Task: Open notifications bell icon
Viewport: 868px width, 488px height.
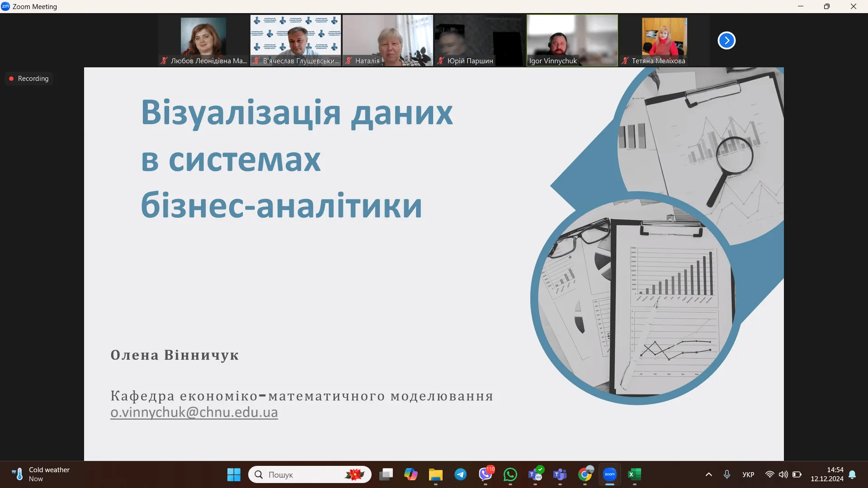Action: pyautogui.click(x=852, y=474)
